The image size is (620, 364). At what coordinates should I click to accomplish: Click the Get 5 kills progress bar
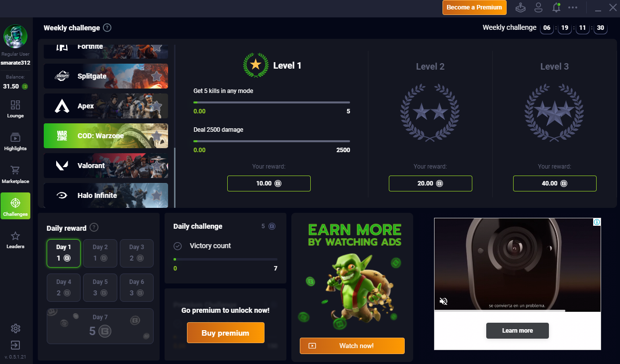point(271,102)
